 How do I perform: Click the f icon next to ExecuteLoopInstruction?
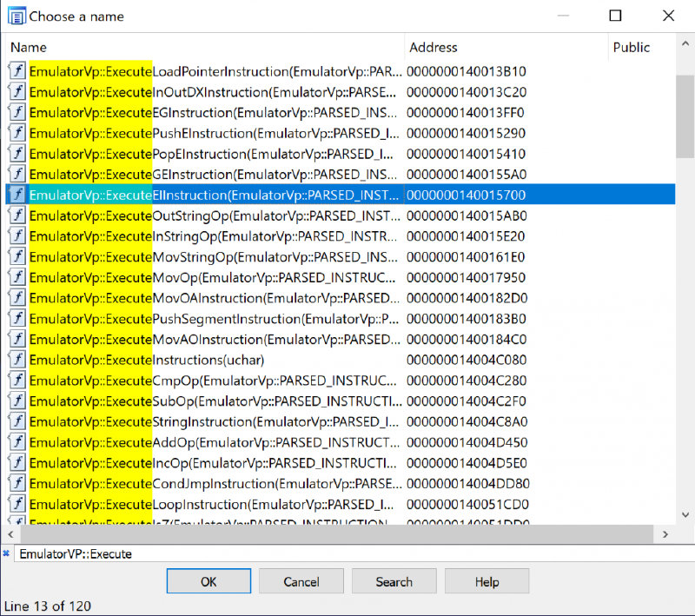point(17,504)
